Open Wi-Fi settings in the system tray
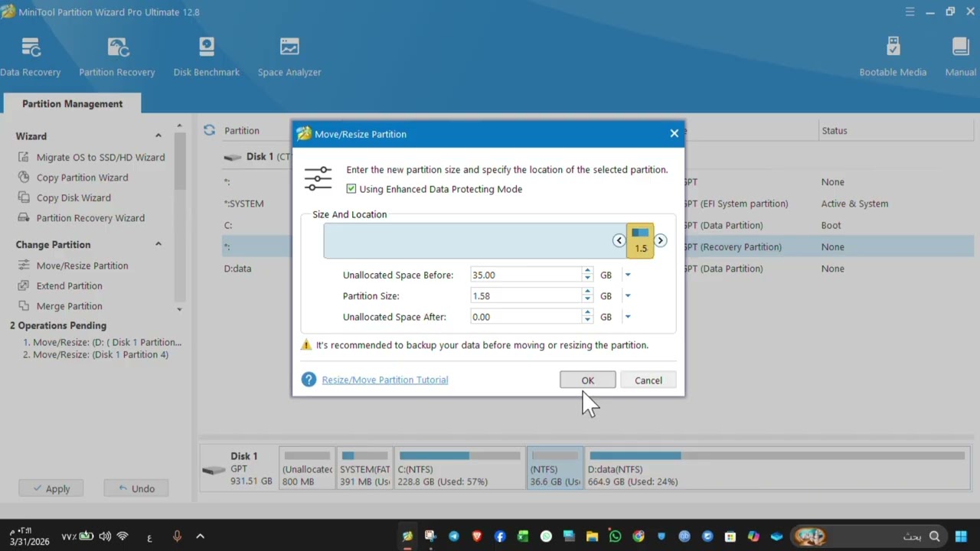The height and width of the screenshot is (551, 980). click(x=122, y=536)
